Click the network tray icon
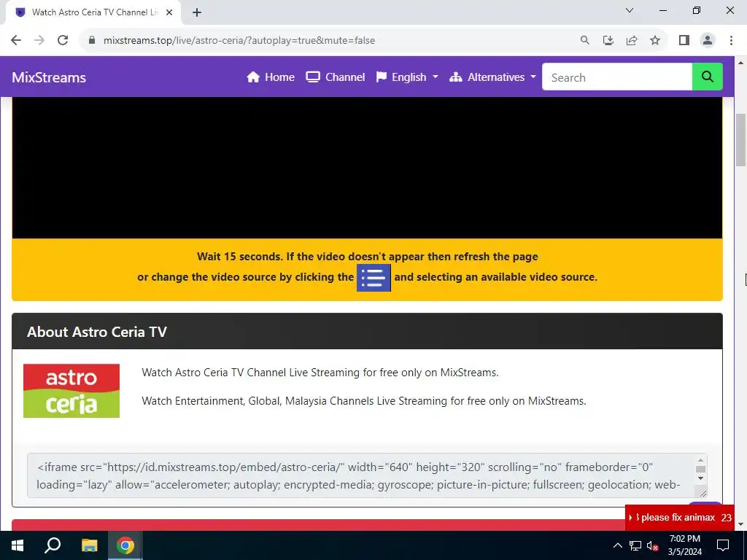747x560 pixels. click(x=635, y=545)
